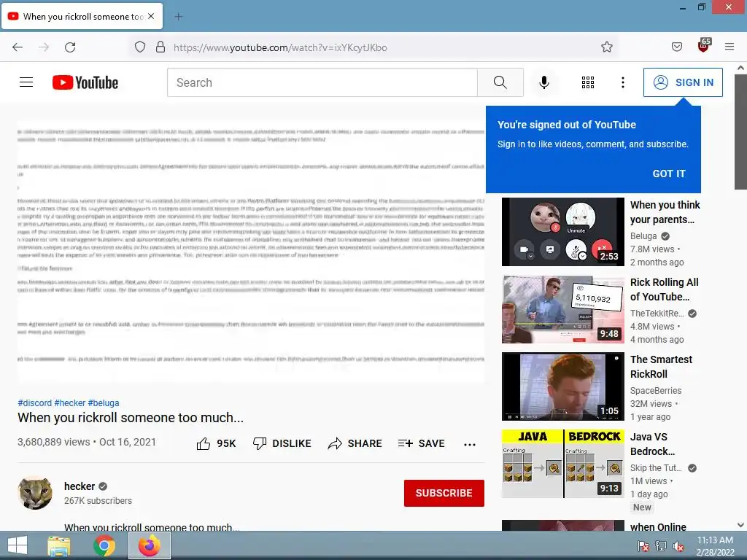Select the 'When you rickroll someone' tab
This screenshot has width=747, height=560.
pos(82,16)
